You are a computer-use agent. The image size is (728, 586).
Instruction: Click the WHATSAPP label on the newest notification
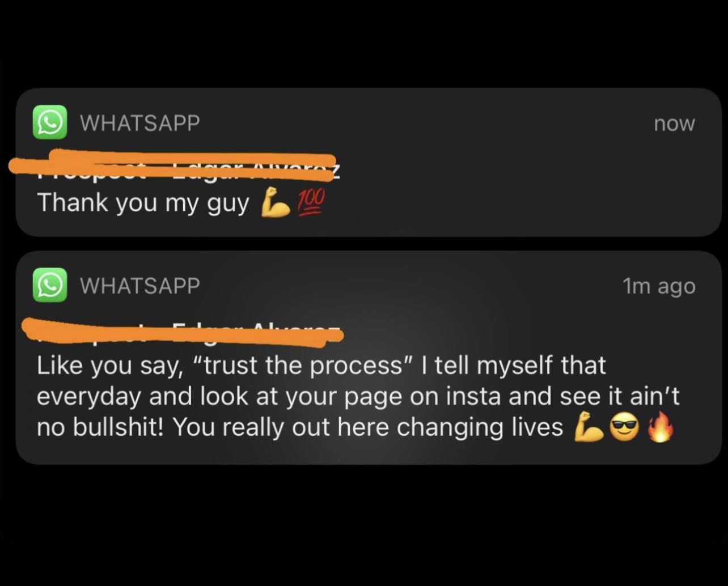pos(140,123)
